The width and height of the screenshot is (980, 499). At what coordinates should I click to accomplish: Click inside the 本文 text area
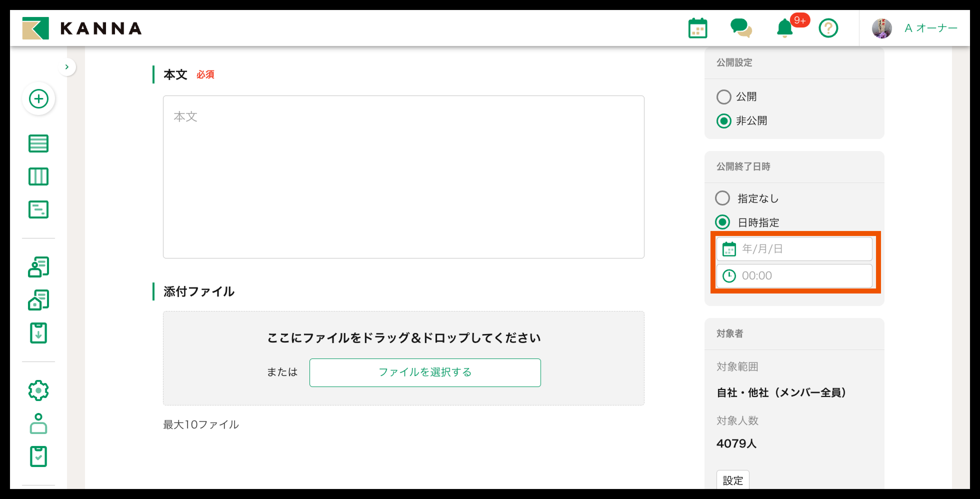click(403, 177)
